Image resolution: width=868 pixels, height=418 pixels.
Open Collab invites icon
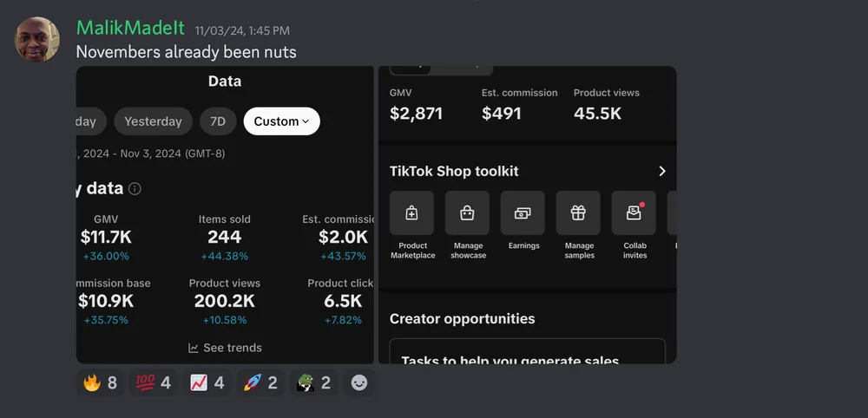[x=634, y=212]
